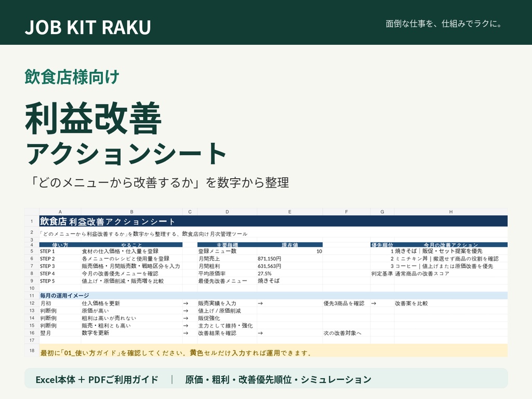Click footer text Excel本体 + PDFご利用ガイド
Viewport: 532px width, 399px height.
97,379
